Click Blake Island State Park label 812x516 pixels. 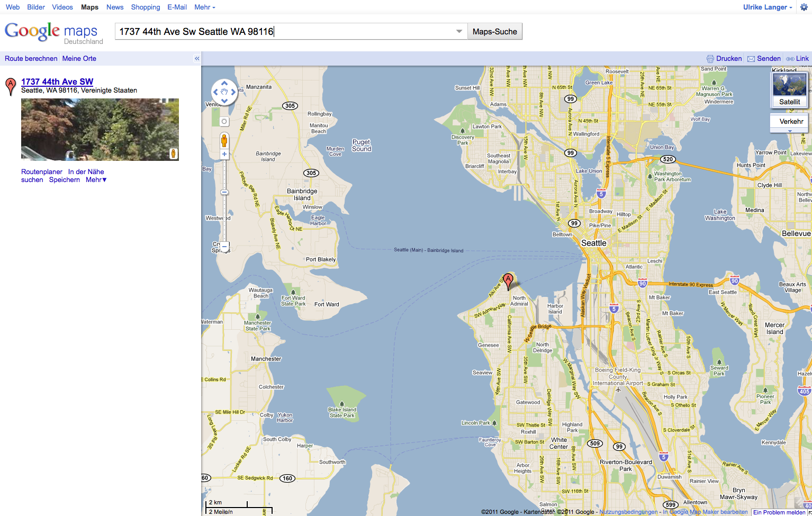[342, 412]
